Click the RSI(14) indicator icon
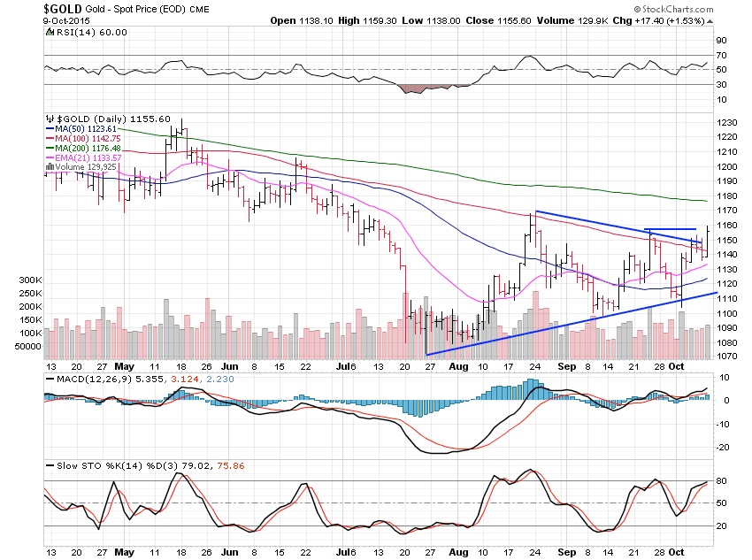Image resolution: width=752 pixels, height=560 pixels. pos(50,32)
